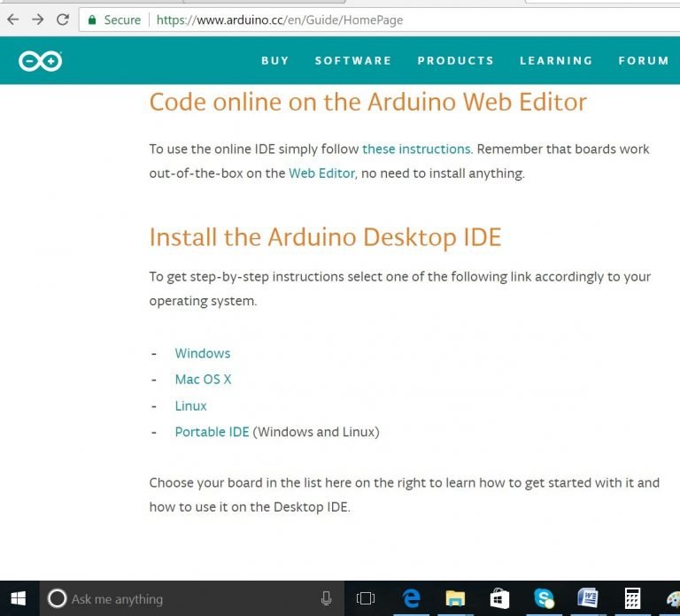Open the Calculator app from the taskbar
This screenshot has height=616, width=680.
(632, 598)
